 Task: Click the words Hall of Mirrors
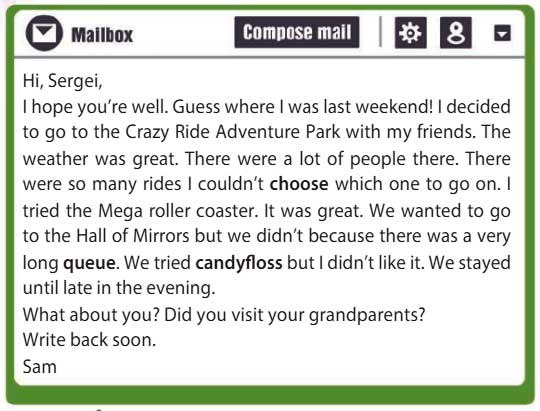click(x=133, y=236)
